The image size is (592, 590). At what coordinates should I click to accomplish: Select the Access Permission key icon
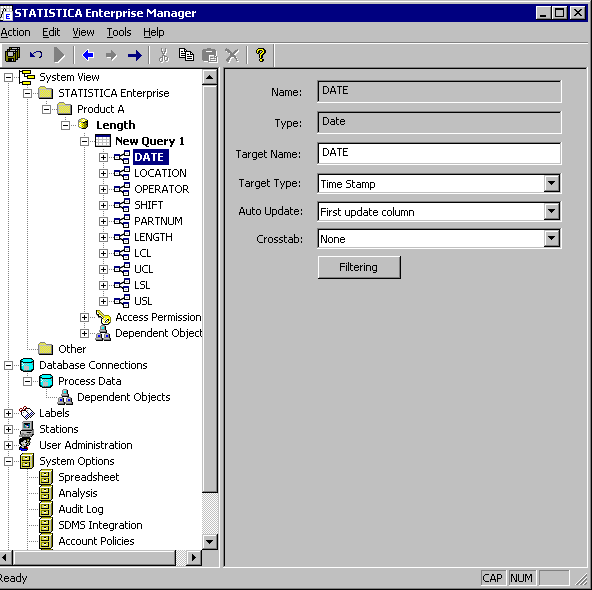pyautogui.click(x=103, y=317)
